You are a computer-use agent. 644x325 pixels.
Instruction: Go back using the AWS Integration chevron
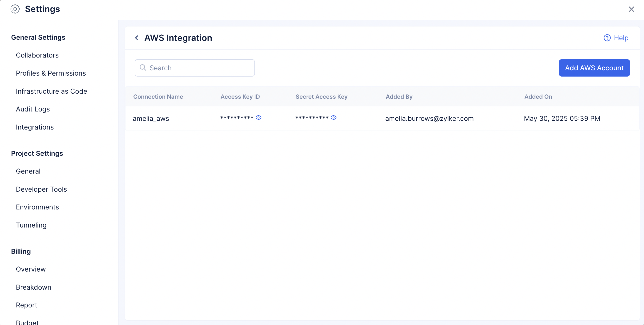point(137,38)
